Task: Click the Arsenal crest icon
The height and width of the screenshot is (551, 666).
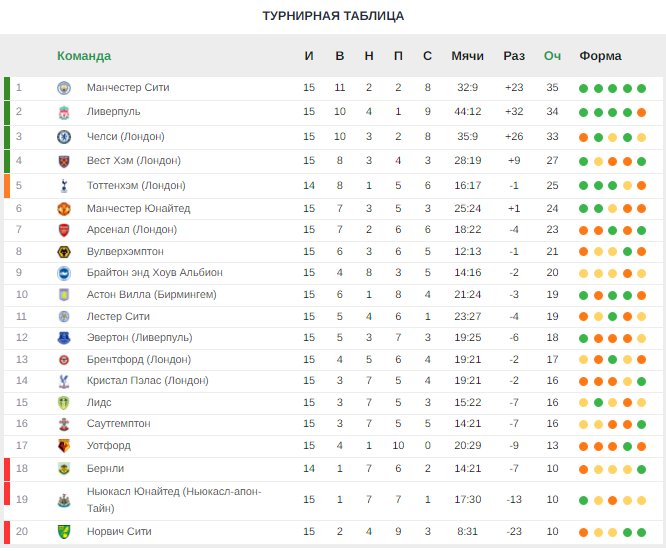Action: pos(64,230)
